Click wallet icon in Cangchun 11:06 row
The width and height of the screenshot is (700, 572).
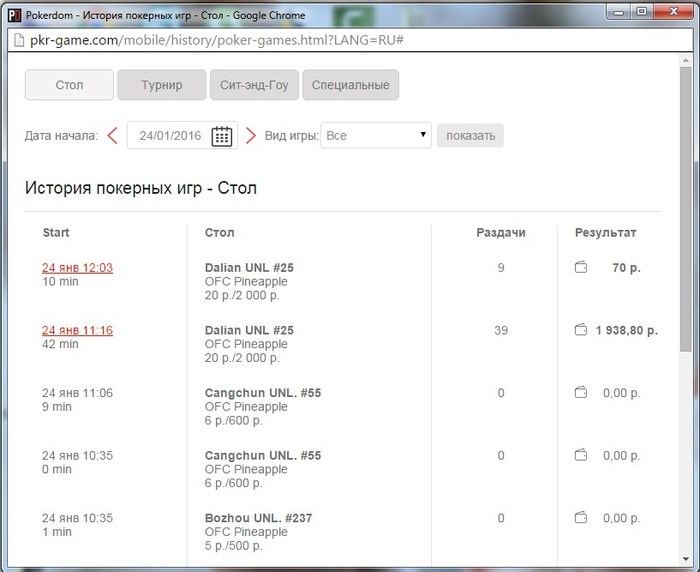(x=580, y=392)
